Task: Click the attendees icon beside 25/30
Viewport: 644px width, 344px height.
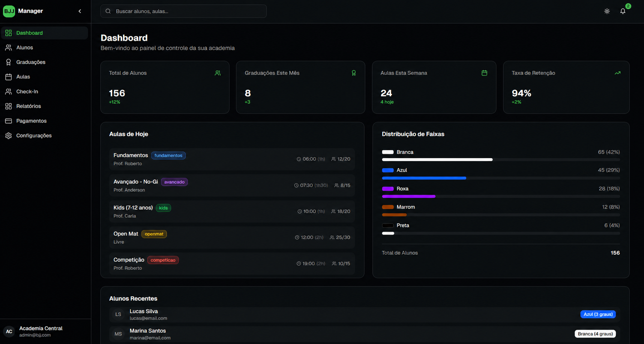Action: (332, 237)
